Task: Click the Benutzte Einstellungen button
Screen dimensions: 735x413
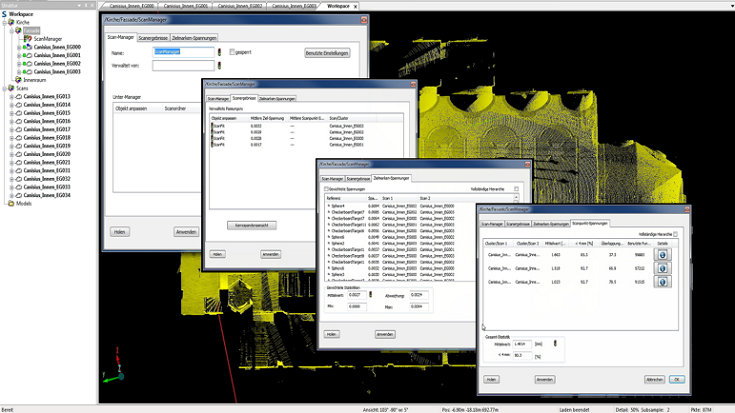Action: 327,53
